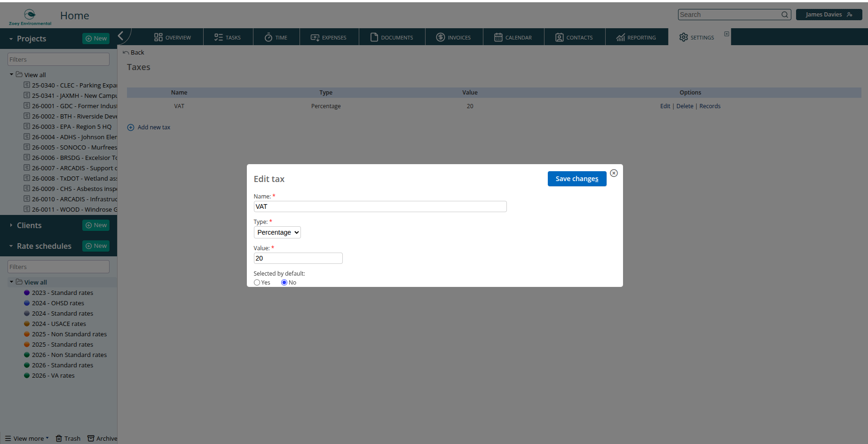Click the Name field containing VAT
Image resolution: width=868 pixels, height=444 pixels.
coord(380,206)
